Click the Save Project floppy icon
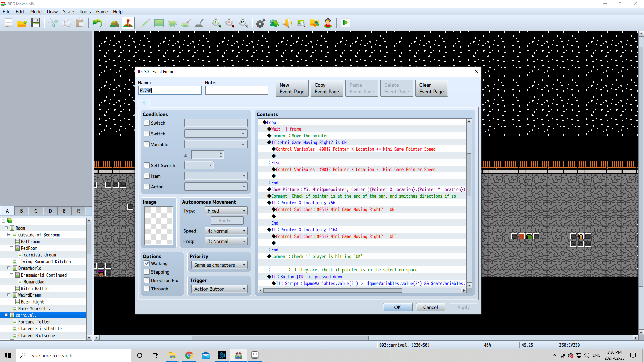 (36, 23)
